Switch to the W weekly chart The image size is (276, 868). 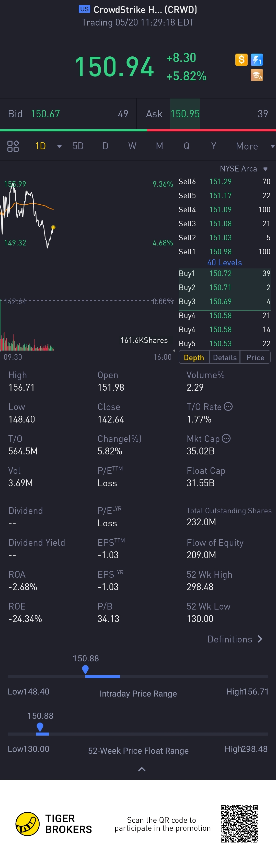point(132,146)
